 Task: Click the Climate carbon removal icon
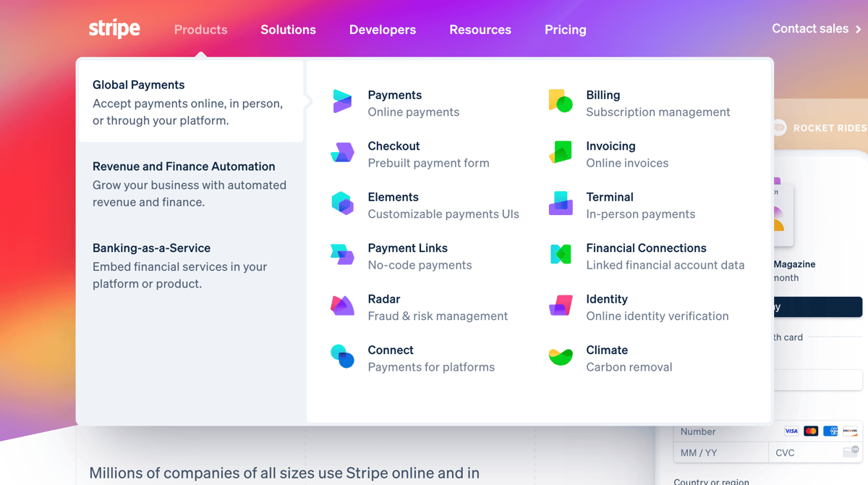560,358
